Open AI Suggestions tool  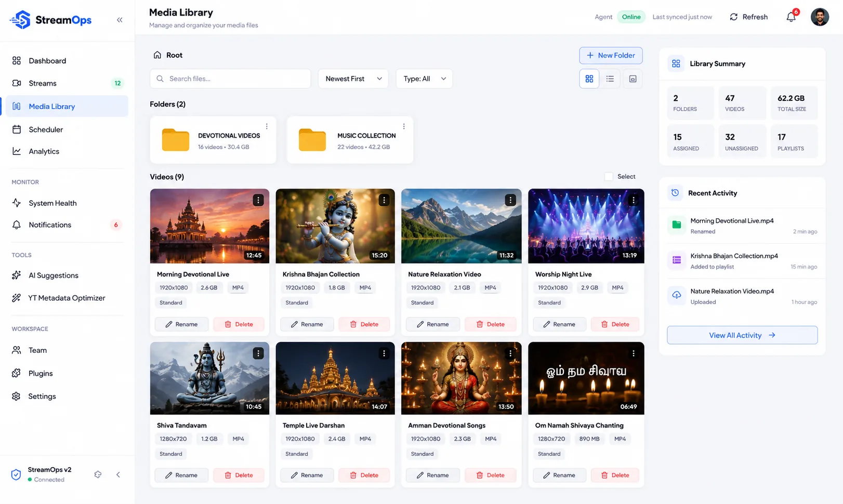pyautogui.click(x=67, y=275)
